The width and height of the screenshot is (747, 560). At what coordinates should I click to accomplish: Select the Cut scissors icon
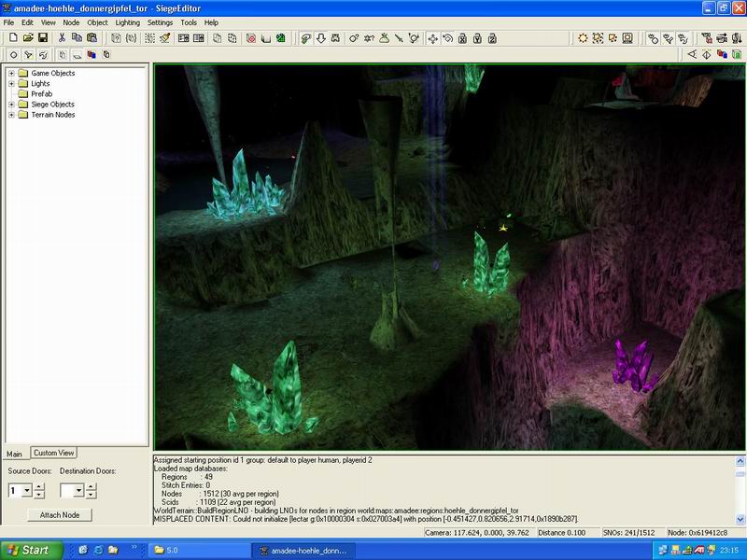coord(62,38)
